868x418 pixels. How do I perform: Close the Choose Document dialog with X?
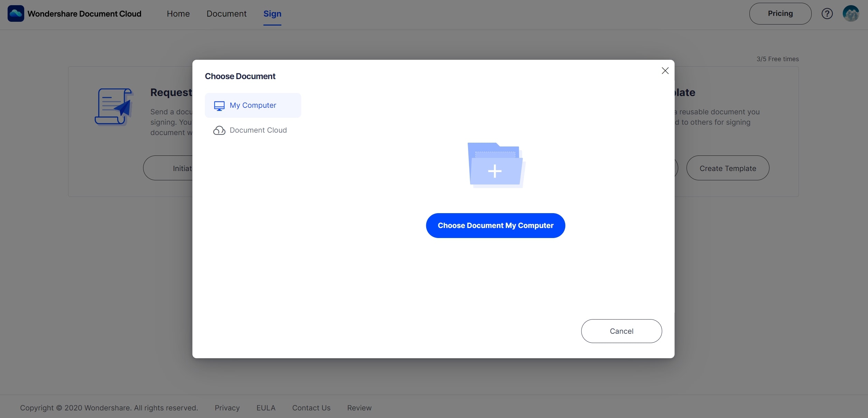[x=665, y=71]
